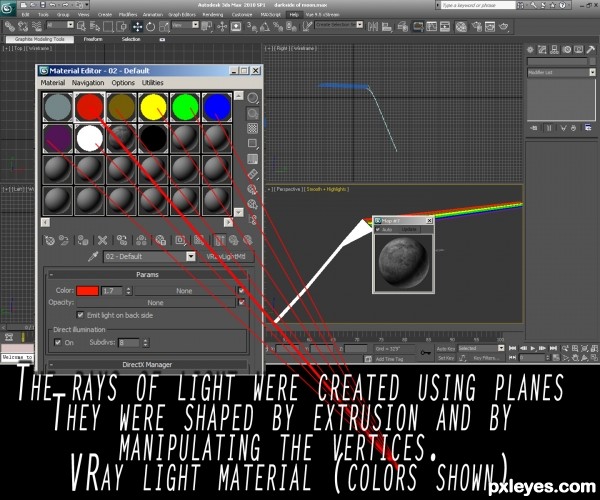Click the Play Animation button
This screenshot has width=600, height=500.
533,348
